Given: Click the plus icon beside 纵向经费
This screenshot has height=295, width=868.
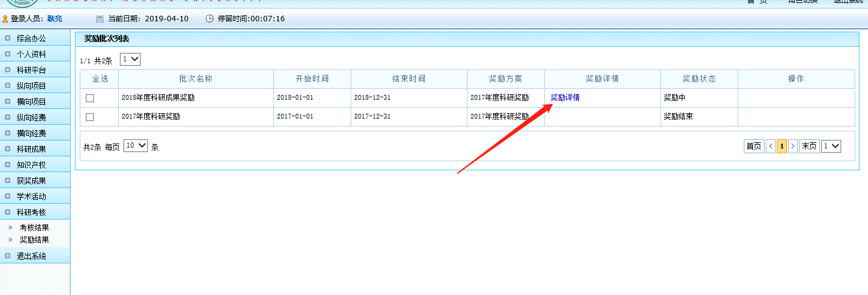Looking at the screenshot, I should tap(8, 117).
